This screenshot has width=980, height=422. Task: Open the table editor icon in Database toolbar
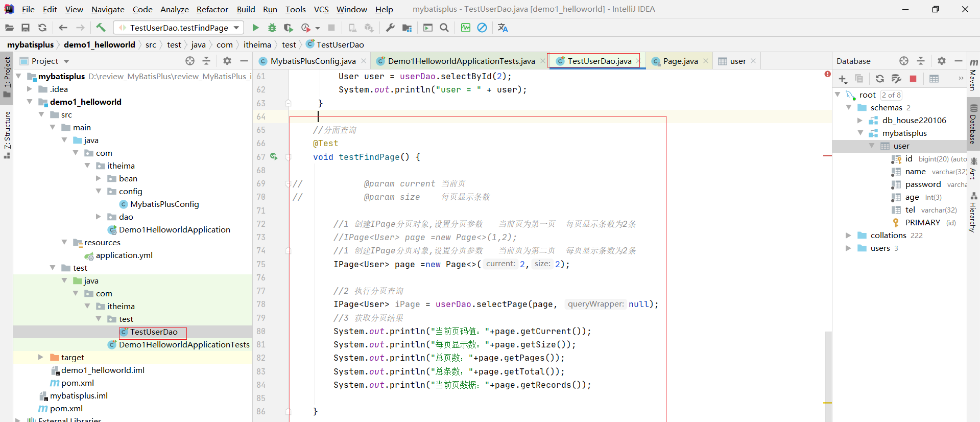tap(934, 79)
